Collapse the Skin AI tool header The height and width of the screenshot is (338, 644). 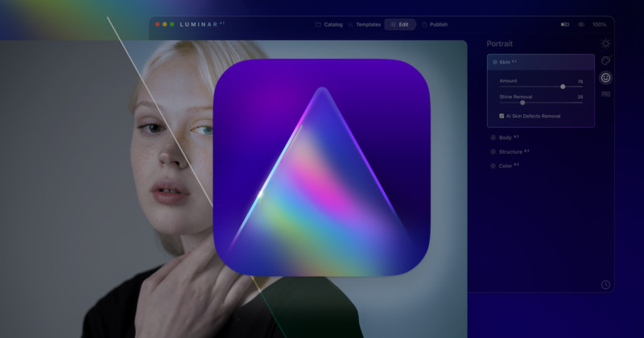click(x=540, y=62)
